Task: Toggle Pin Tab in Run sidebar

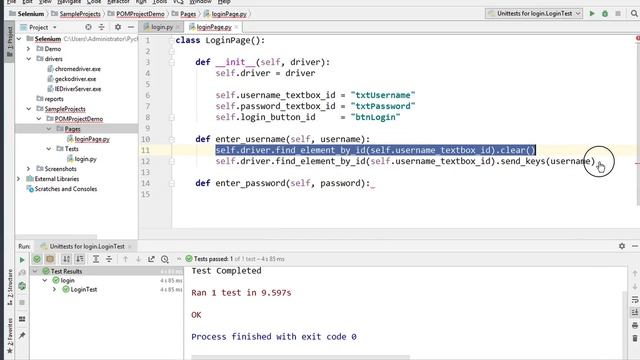Action: pos(22,336)
